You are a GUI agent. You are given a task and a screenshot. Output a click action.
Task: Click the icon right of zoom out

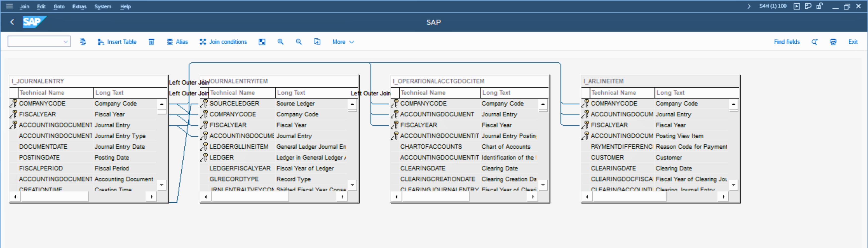pyautogui.click(x=317, y=42)
